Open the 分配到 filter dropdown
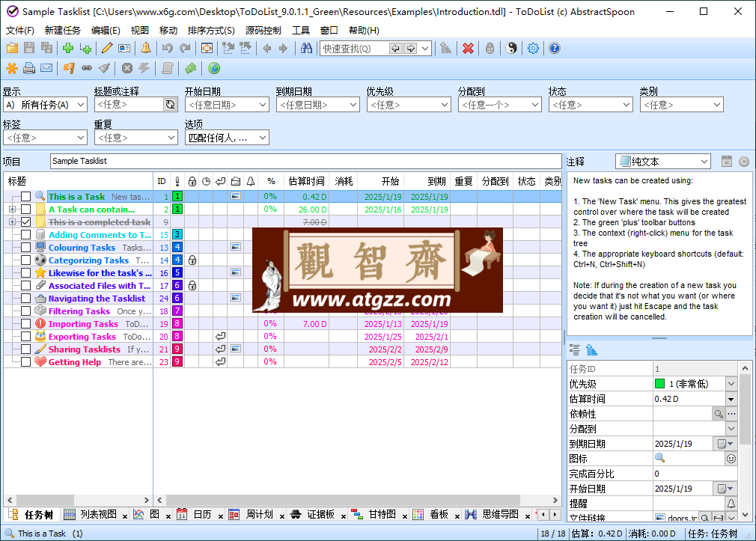Screen dimensions: 756x541 click(x=499, y=105)
